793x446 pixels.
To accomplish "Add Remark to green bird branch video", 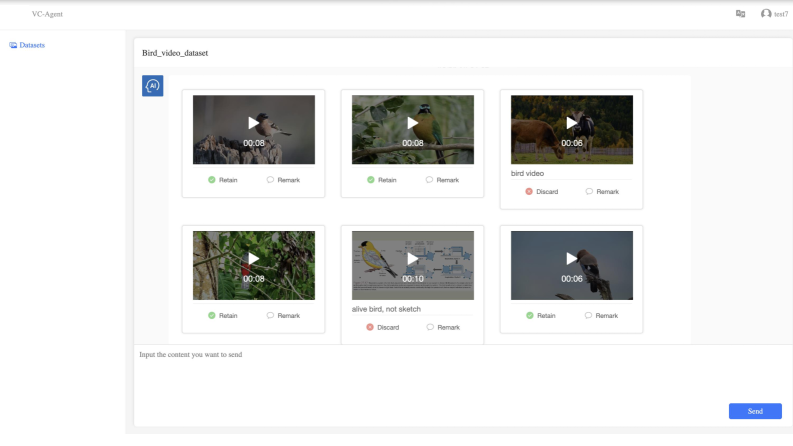I will pos(443,180).
